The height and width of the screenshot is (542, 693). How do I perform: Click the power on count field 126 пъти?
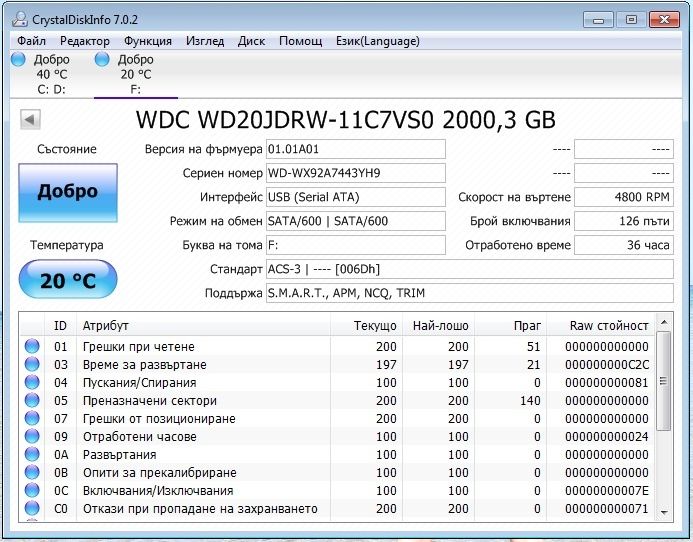[x=624, y=221]
